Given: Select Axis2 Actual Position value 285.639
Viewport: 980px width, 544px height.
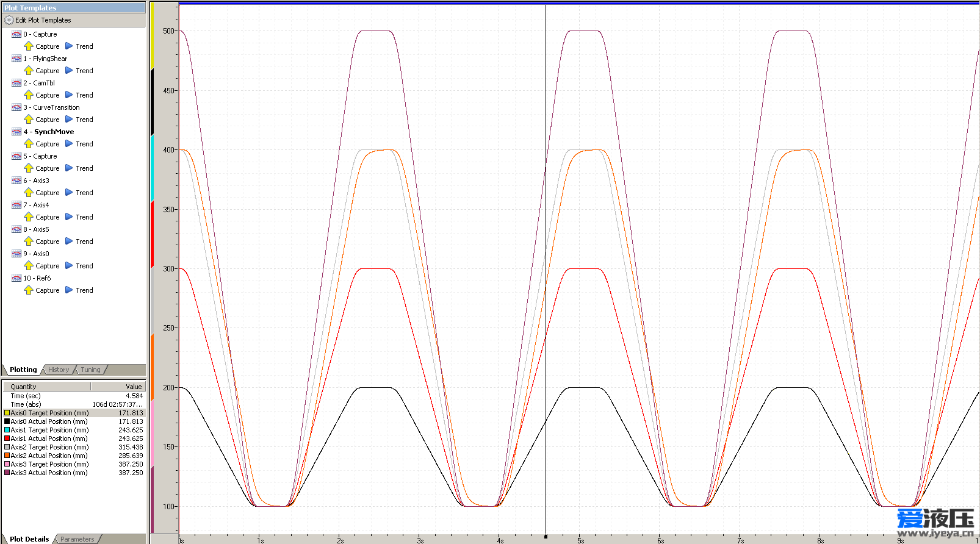Looking at the screenshot, I should pos(131,456).
